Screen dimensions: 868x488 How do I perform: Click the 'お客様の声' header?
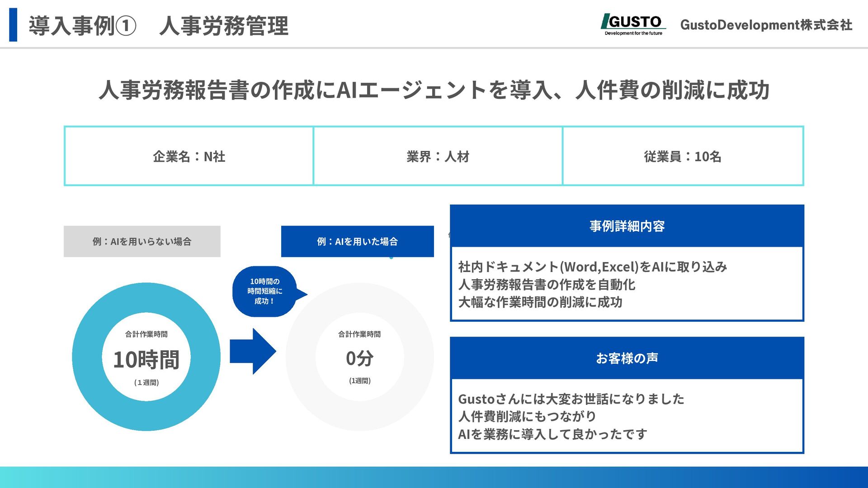pos(627,358)
